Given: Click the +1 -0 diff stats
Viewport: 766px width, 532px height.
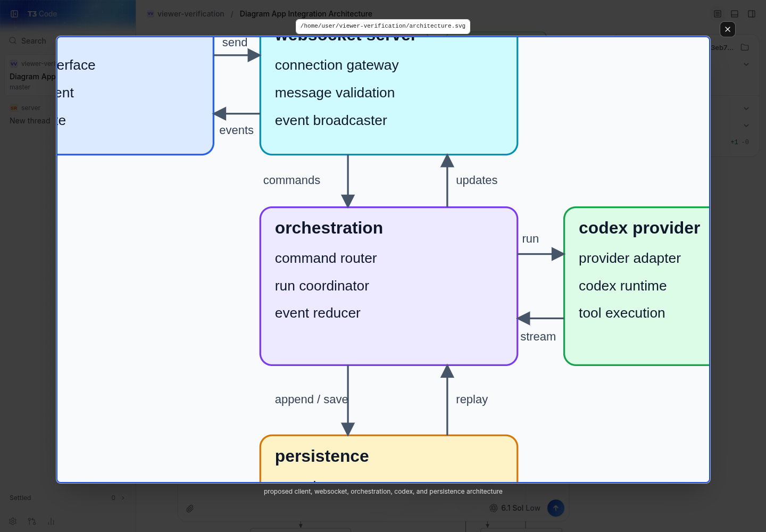Looking at the screenshot, I should (739, 142).
